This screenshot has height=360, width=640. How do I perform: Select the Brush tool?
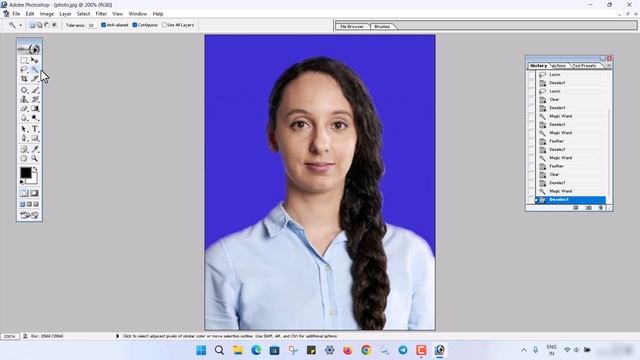pyautogui.click(x=35, y=90)
